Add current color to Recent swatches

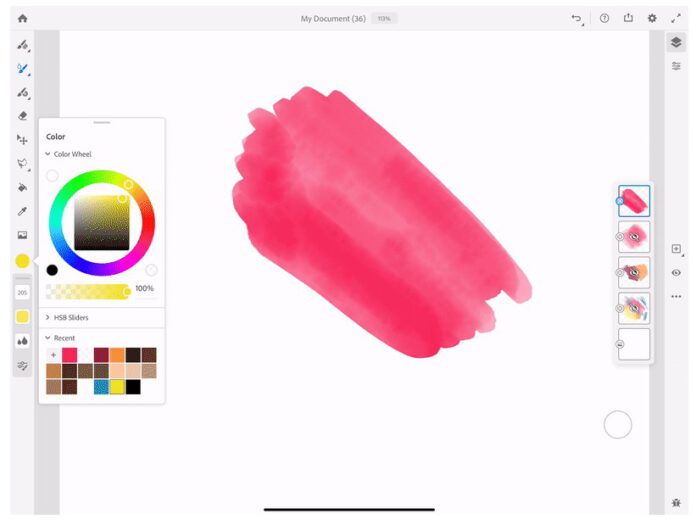53,355
